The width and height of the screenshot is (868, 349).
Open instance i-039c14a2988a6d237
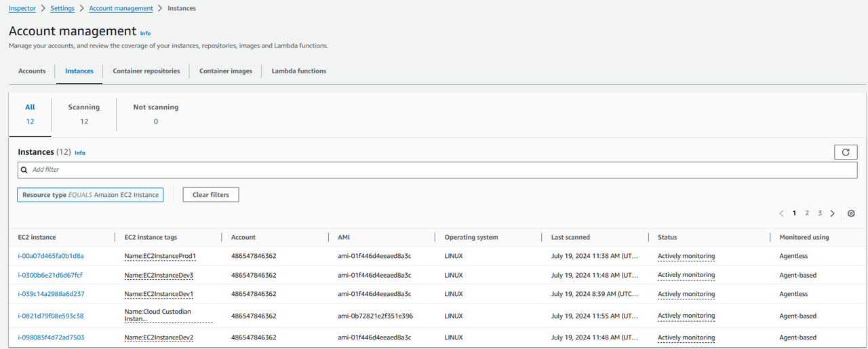click(x=51, y=294)
